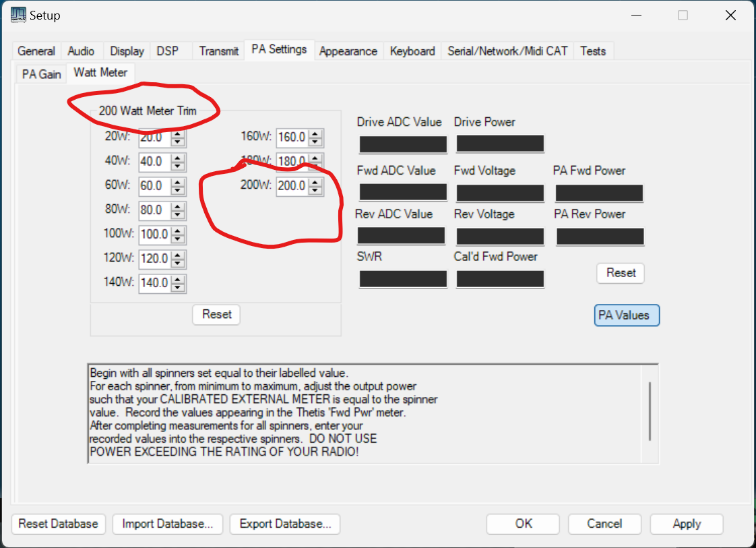Open the Export Database dialog
The width and height of the screenshot is (756, 548).
point(284,524)
